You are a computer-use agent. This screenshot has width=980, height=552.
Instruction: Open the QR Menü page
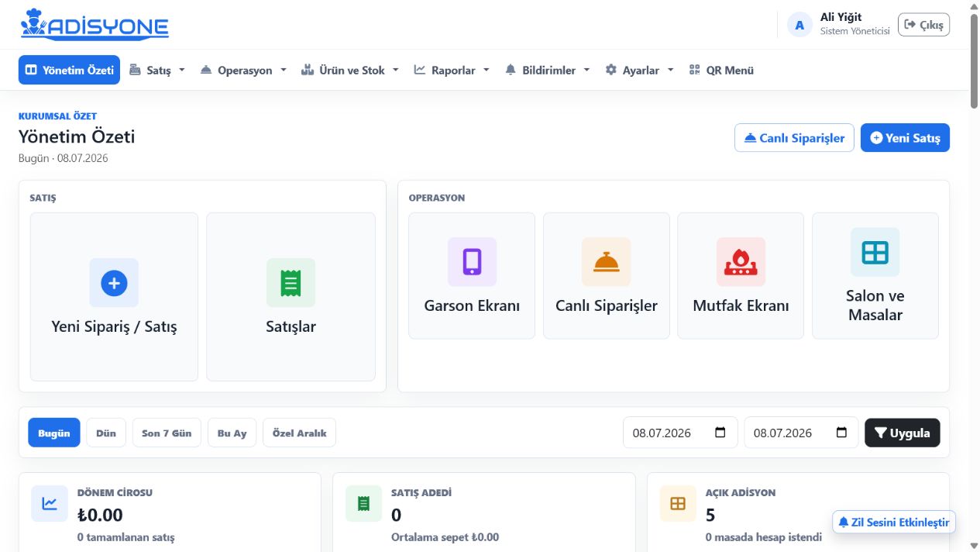(720, 70)
